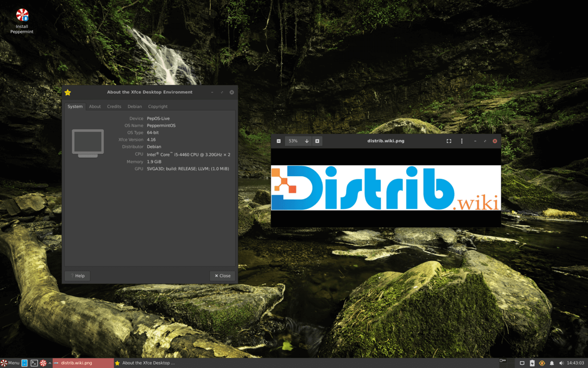Maximize the About Xfce window

tap(222, 92)
